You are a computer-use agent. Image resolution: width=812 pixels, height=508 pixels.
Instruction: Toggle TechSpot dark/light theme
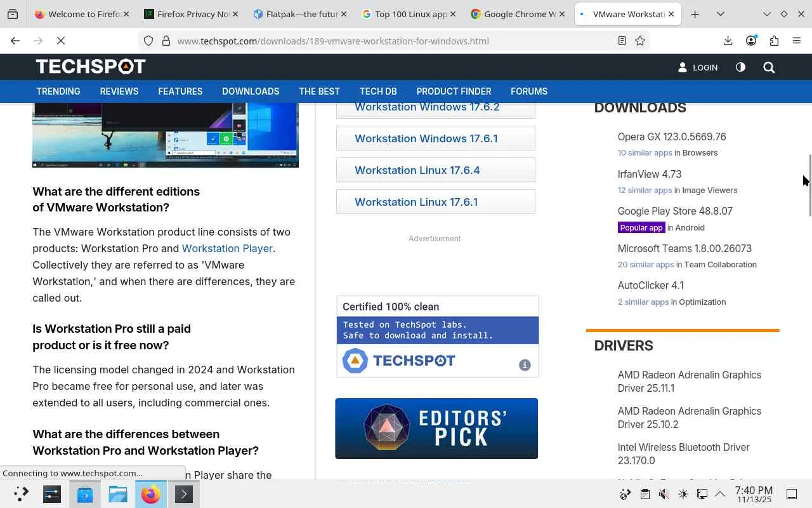click(740, 67)
